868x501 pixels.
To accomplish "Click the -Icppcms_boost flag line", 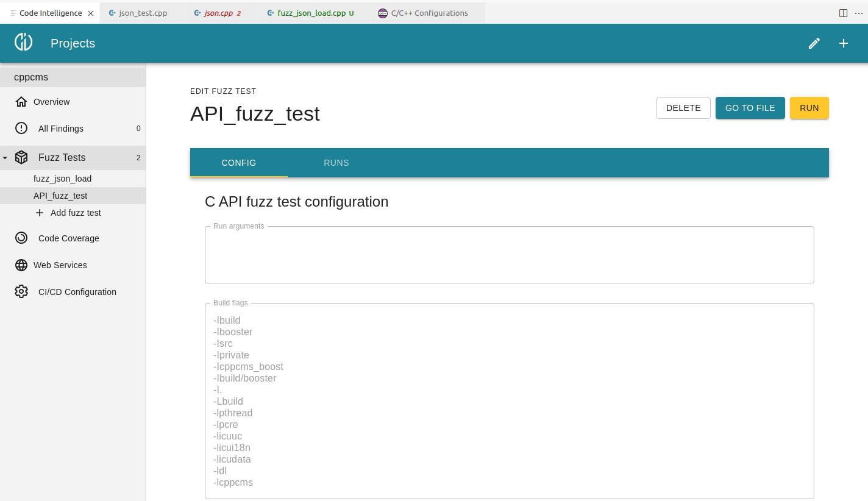I will [x=248, y=367].
